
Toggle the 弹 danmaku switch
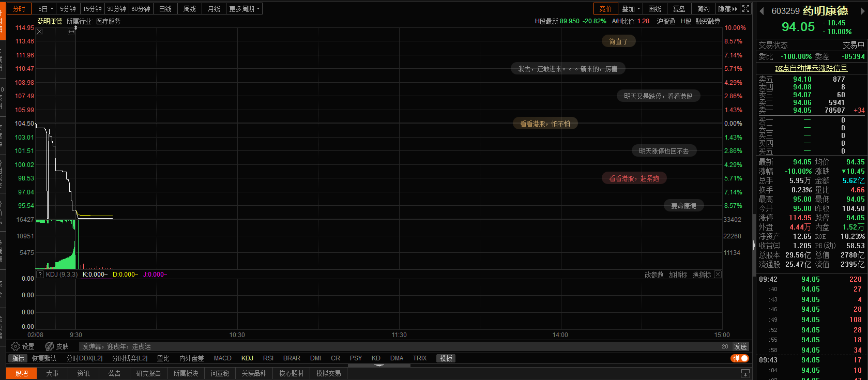740,358
